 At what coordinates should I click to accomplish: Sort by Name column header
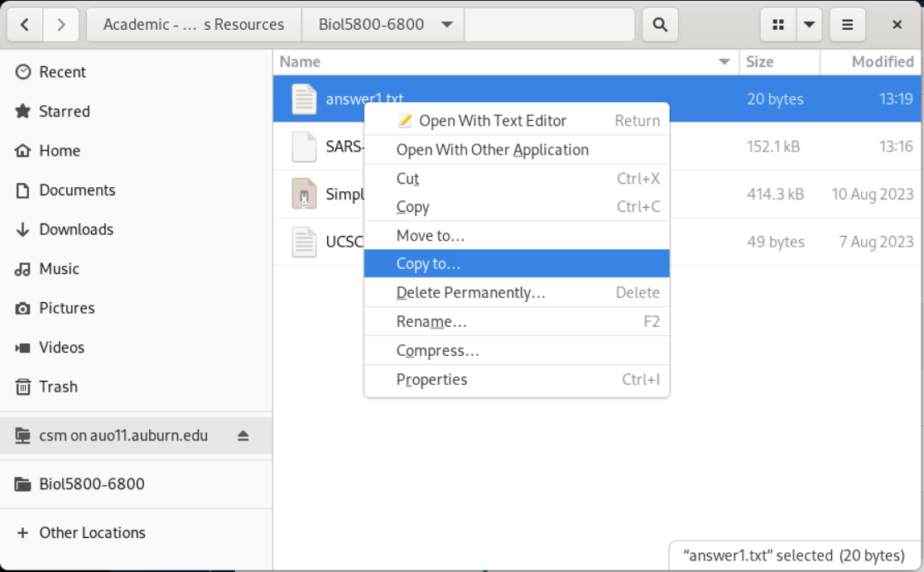tap(506, 62)
